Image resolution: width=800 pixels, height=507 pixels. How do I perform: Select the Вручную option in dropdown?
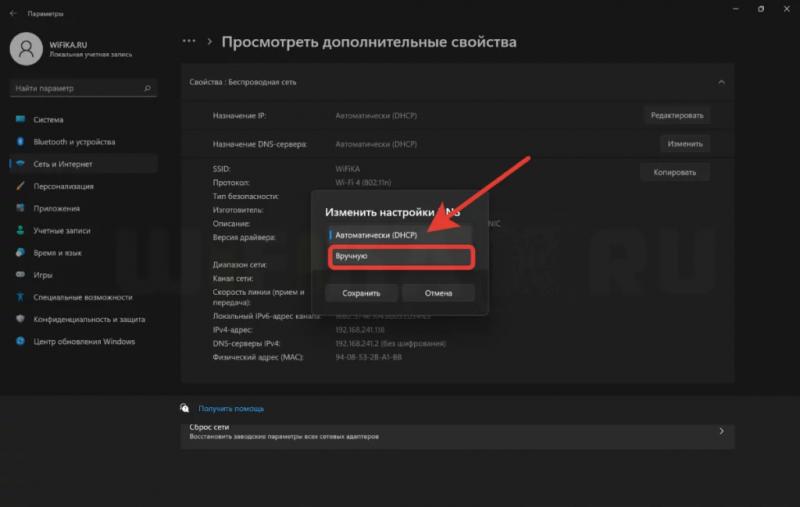pos(400,257)
